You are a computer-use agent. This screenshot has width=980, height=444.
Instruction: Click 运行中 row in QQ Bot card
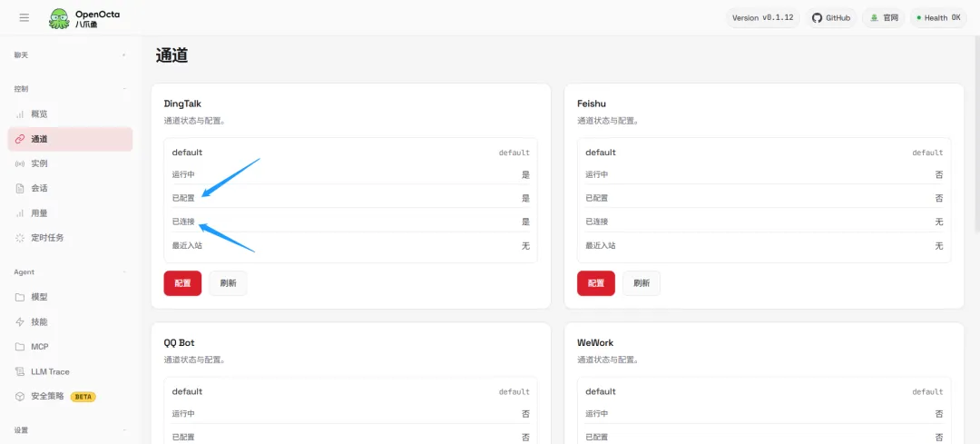[350, 414]
